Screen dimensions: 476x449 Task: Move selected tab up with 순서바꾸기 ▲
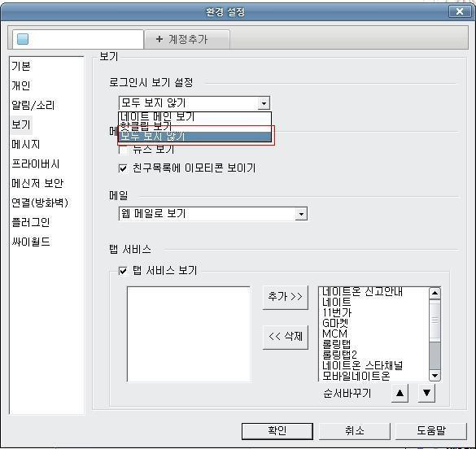tap(400, 394)
